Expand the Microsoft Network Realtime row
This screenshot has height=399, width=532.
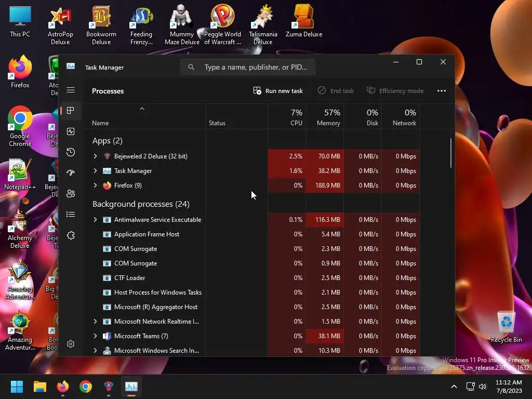coord(96,321)
